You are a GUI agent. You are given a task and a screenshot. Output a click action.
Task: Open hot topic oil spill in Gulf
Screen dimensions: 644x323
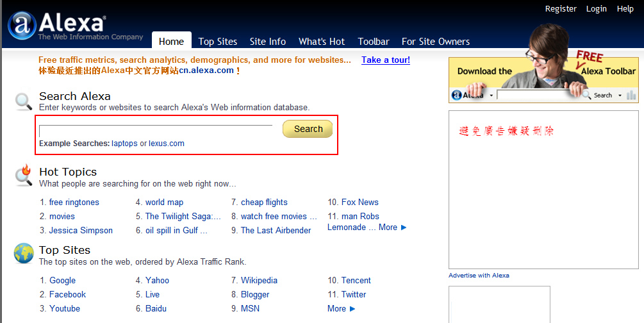[x=176, y=230]
